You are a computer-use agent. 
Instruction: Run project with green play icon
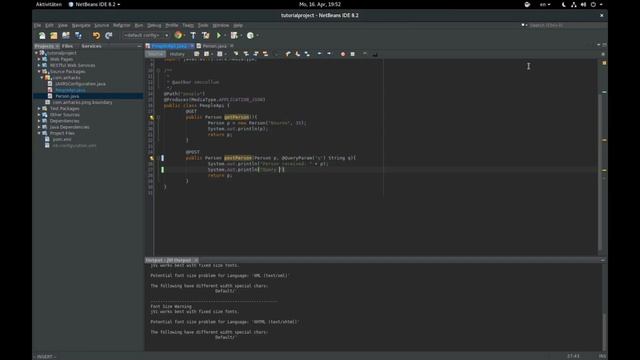(219, 36)
